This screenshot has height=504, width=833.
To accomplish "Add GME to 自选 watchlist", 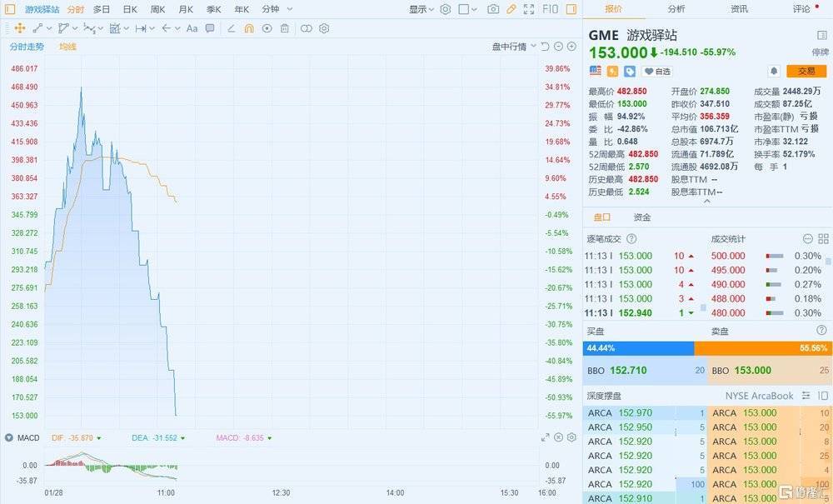I will (658, 71).
